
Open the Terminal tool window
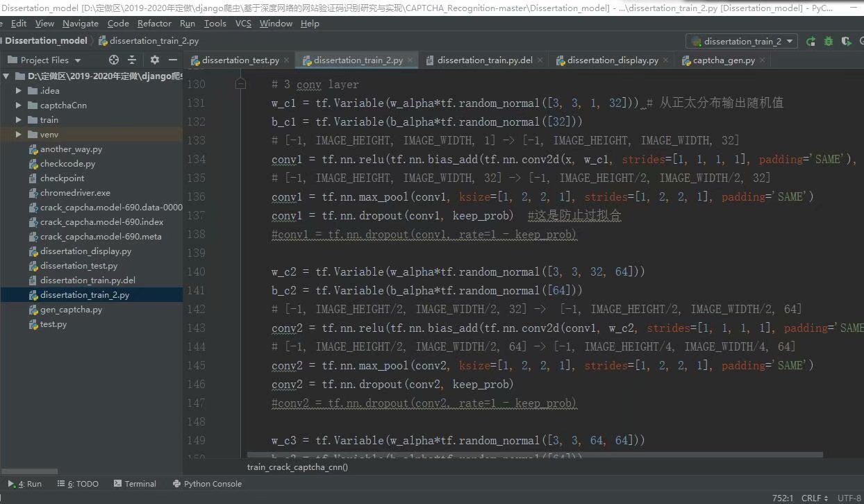(x=134, y=484)
